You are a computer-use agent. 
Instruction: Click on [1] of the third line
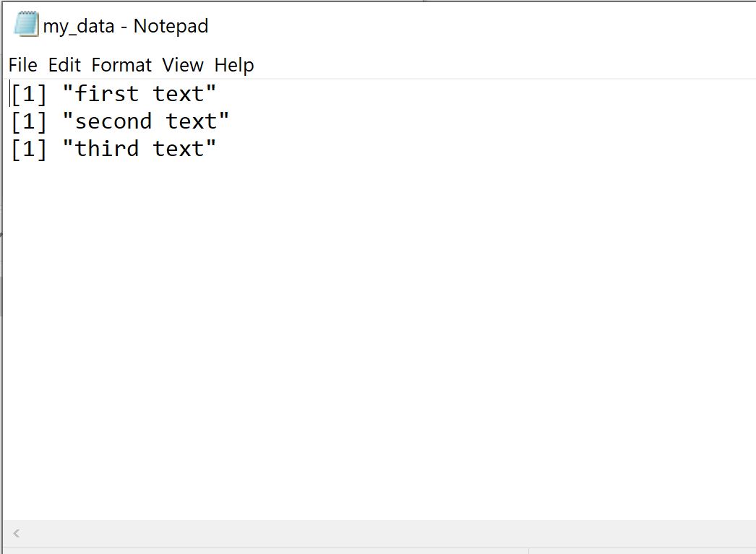click(x=29, y=150)
